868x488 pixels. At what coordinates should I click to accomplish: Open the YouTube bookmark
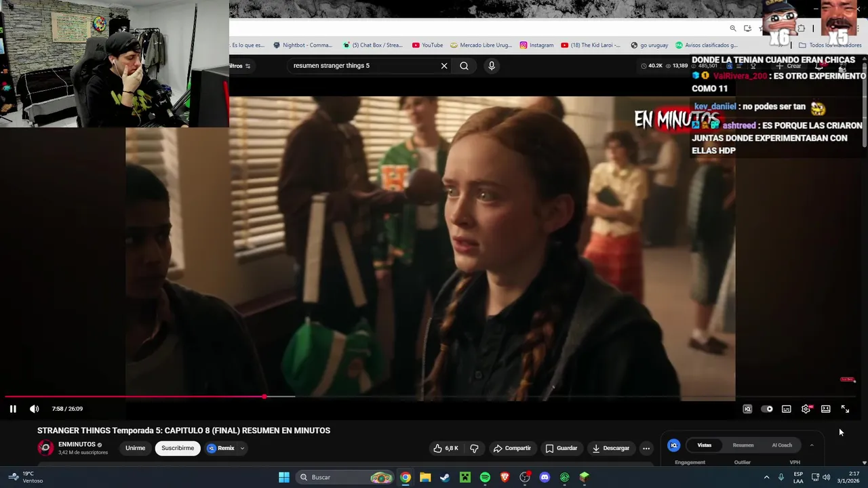pos(428,45)
